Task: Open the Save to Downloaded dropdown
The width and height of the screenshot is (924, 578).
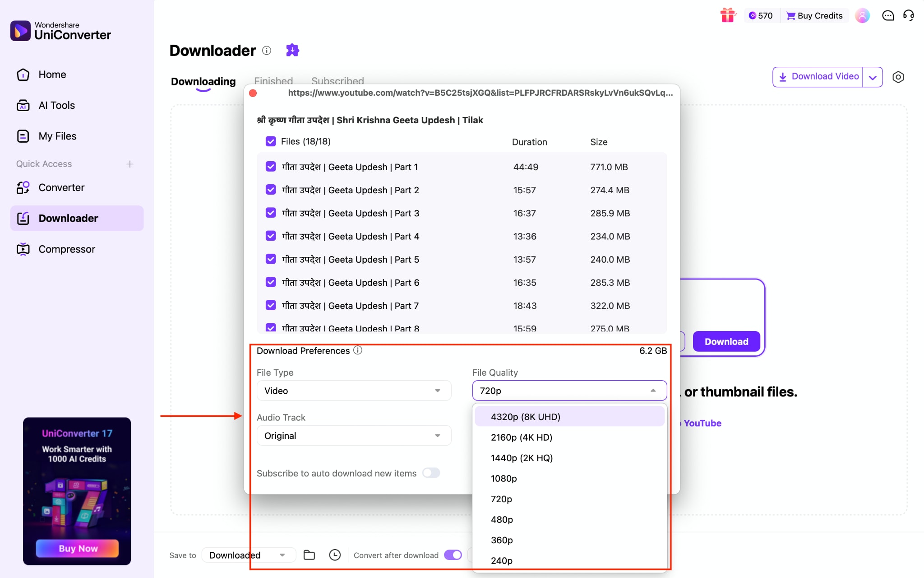Action: (x=247, y=555)
